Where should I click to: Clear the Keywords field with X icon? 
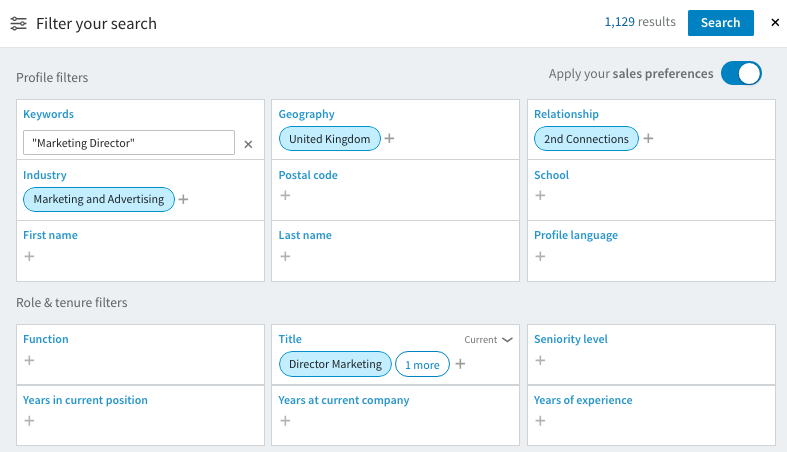point(248,144)
